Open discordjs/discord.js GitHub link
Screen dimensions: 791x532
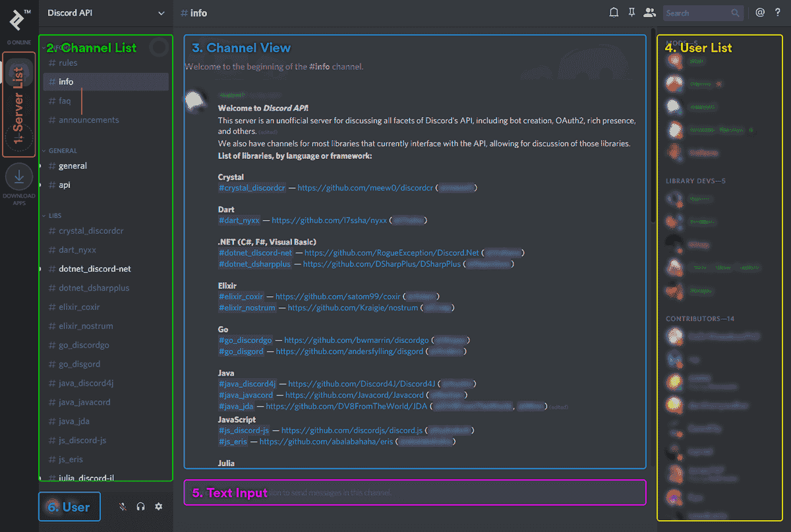coord(352,430)
